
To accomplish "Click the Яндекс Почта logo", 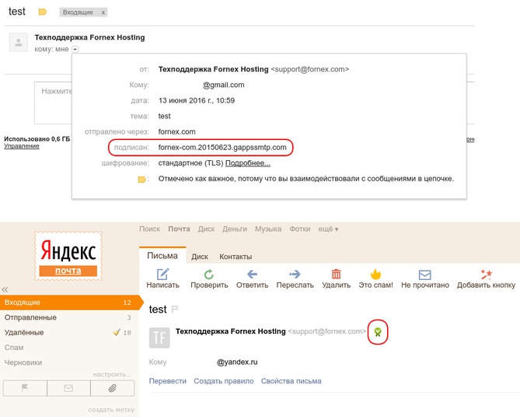I will click(x=68, y=256).
